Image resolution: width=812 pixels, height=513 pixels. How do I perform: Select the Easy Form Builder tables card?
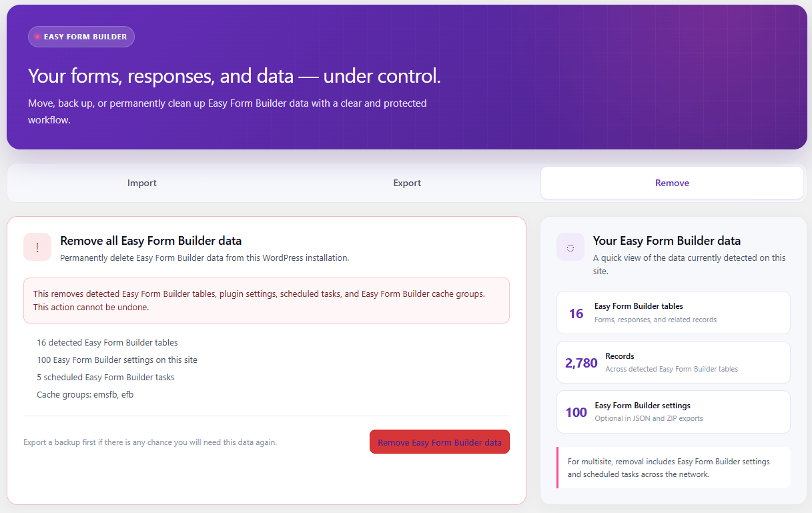click(673, 312)
